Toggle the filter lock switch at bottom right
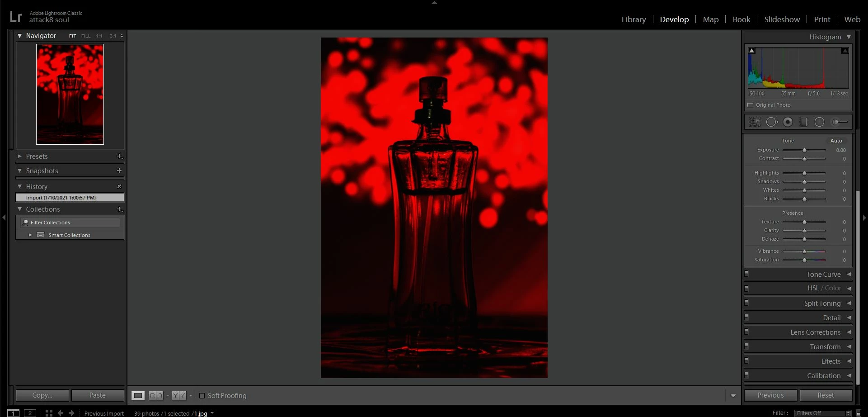This screenshot has width=868, height=417. tap(859, 413)
